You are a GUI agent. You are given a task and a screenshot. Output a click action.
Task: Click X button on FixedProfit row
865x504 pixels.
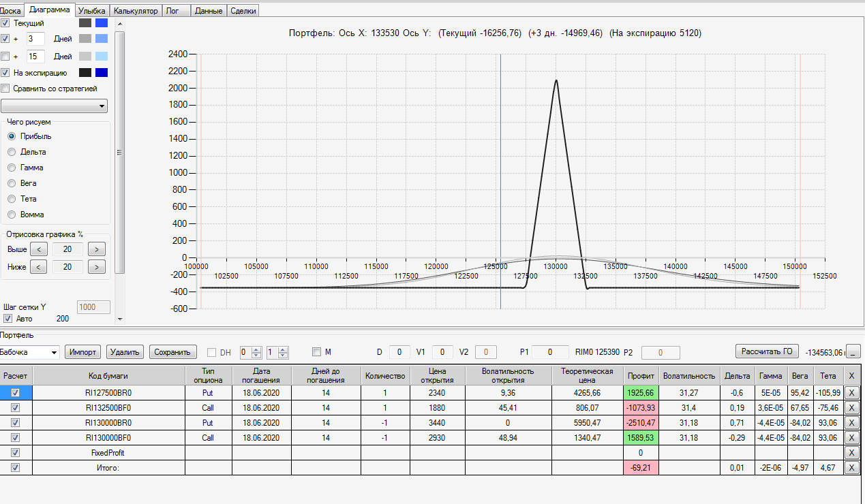point(852,452)
